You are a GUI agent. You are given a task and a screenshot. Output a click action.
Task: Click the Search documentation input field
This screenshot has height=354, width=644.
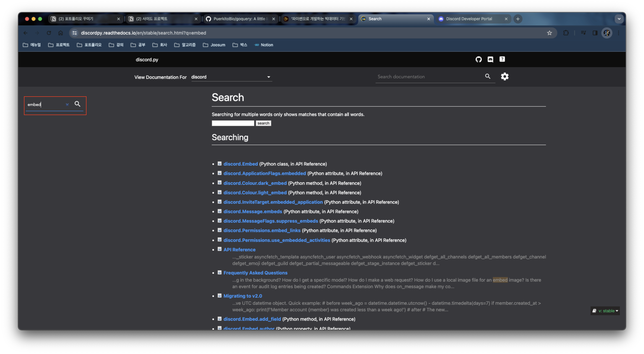pos(429,77)
